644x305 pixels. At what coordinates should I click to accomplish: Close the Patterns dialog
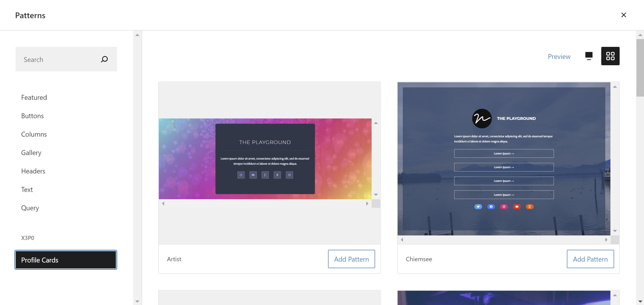pyautogui.click(x=624, y=15)
